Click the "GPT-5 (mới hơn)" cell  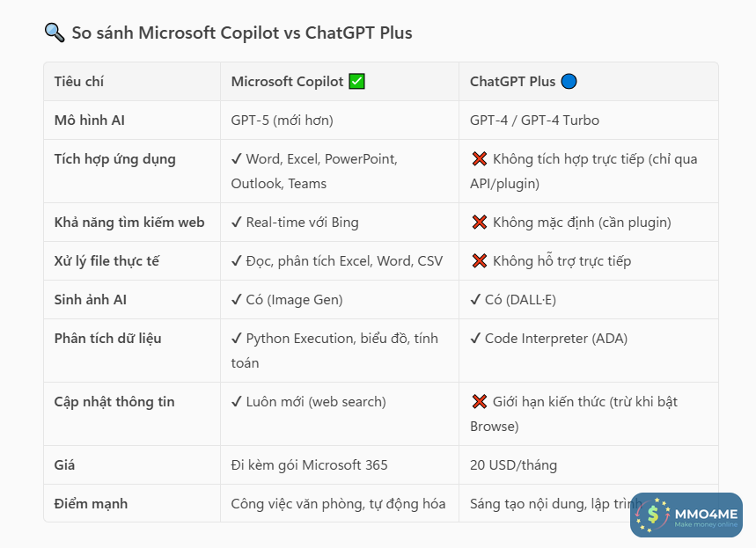click(282, 121)
